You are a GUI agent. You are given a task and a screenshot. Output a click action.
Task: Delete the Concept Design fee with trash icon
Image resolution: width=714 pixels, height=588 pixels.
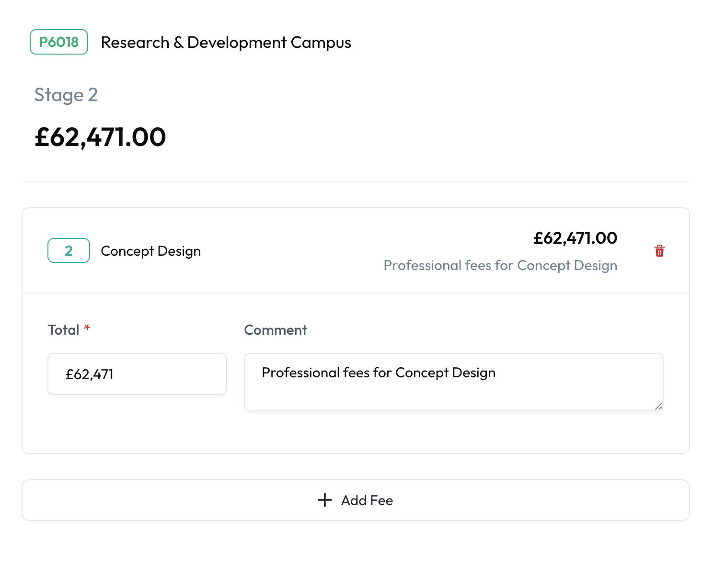click(x=659, y=251)
